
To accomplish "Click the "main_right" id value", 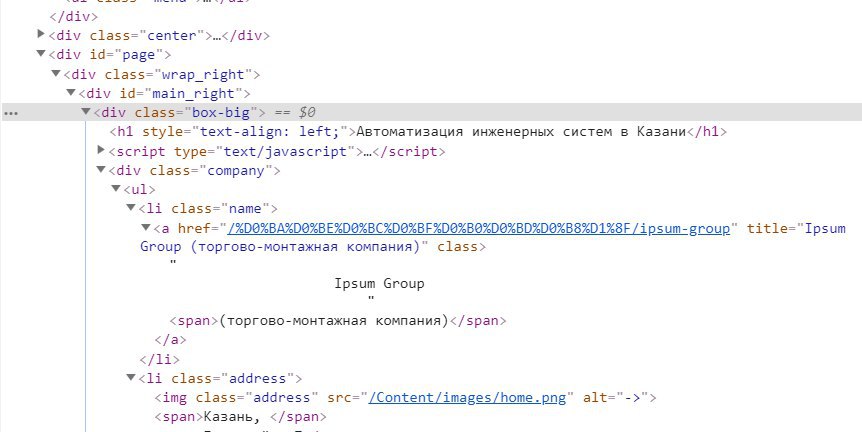I will click(x=193, y=93).
